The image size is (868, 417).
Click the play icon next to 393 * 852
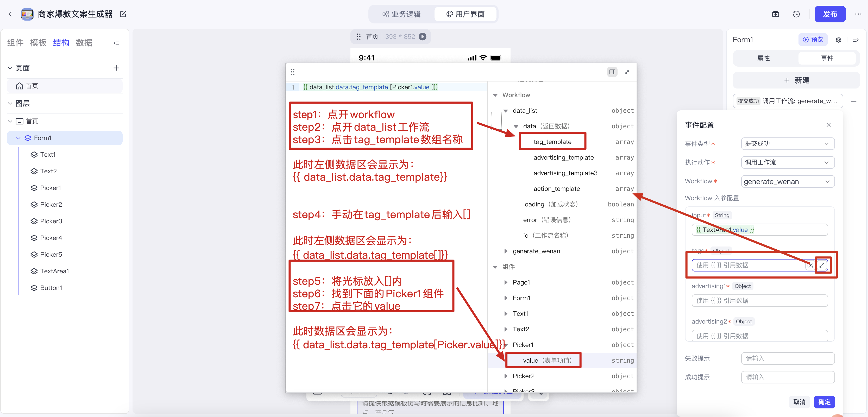click(423, 37)
